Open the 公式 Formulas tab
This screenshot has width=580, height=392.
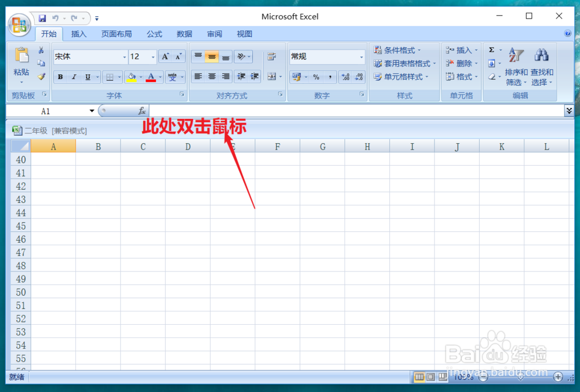(x=154, y=34)
